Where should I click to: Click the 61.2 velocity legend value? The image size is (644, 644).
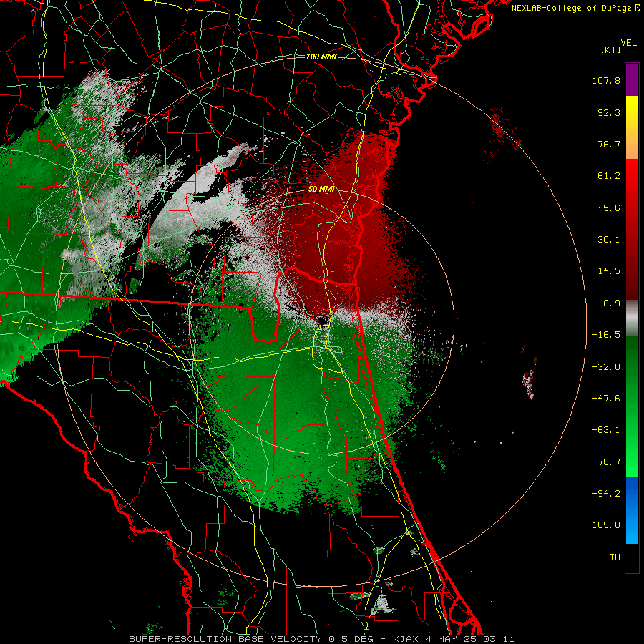pos(609,176)
